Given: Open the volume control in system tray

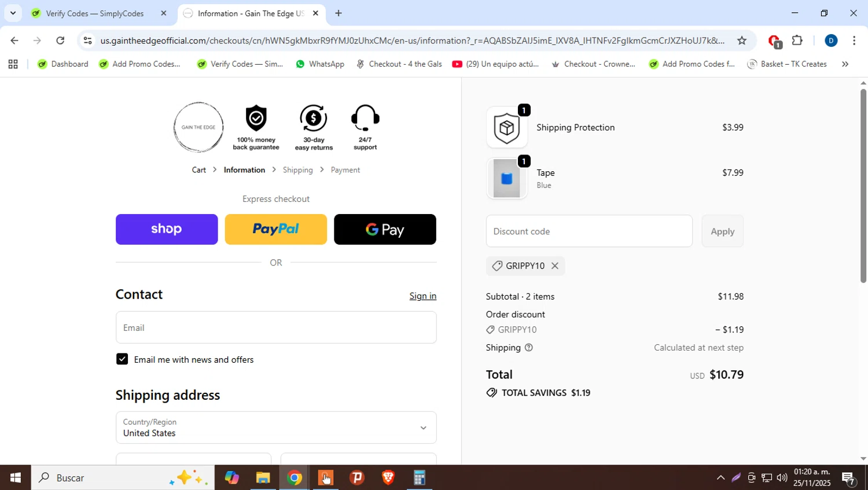Looking at the screenshot, I should tap(782, 478).
